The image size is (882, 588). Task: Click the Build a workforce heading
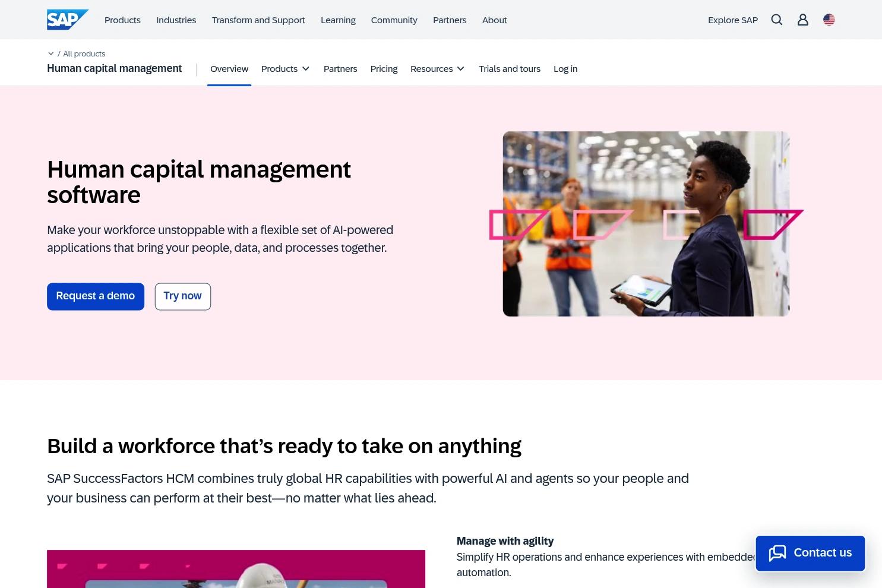click(284, 446)
